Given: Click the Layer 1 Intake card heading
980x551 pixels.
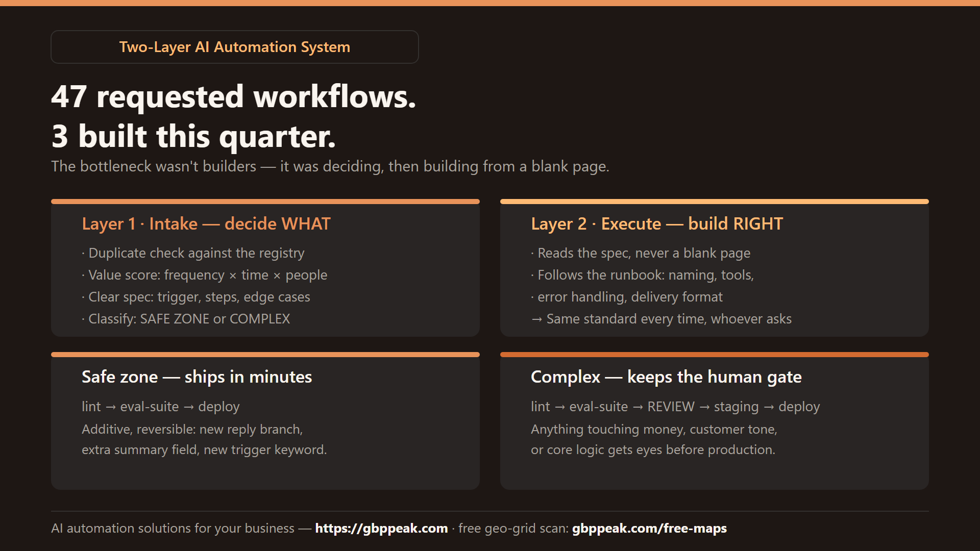Looking at the screenshot, I should click(206, 223).
